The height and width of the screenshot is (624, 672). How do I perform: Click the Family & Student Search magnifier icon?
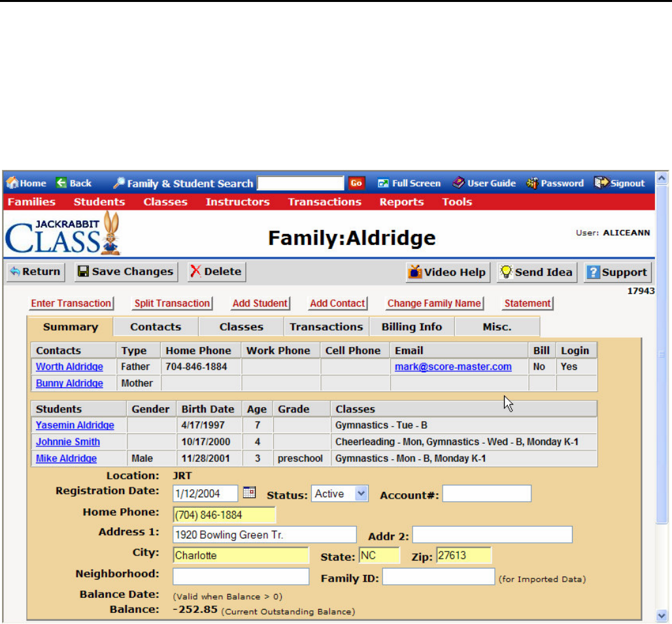click(x=119, y=183)
